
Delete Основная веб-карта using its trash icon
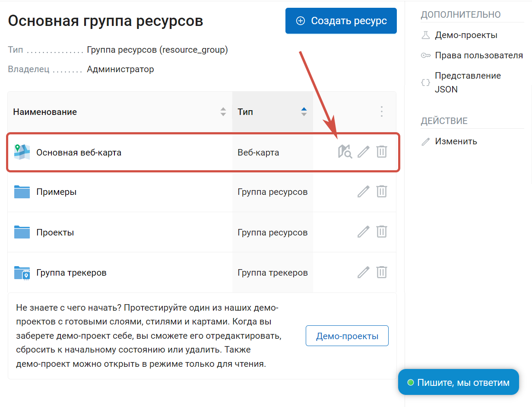click(382, 152)
